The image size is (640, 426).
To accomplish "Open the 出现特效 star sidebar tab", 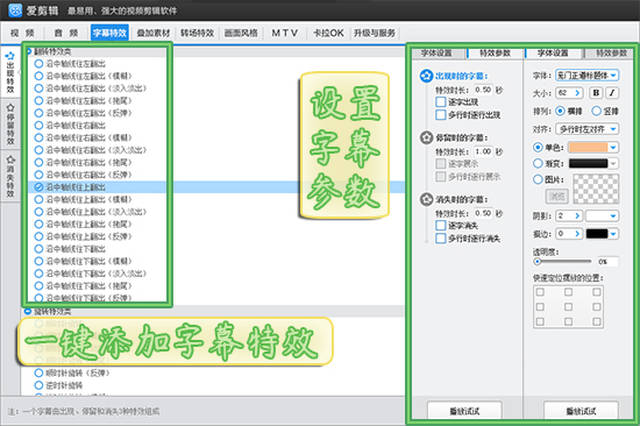I will click(x=10, y=73).
